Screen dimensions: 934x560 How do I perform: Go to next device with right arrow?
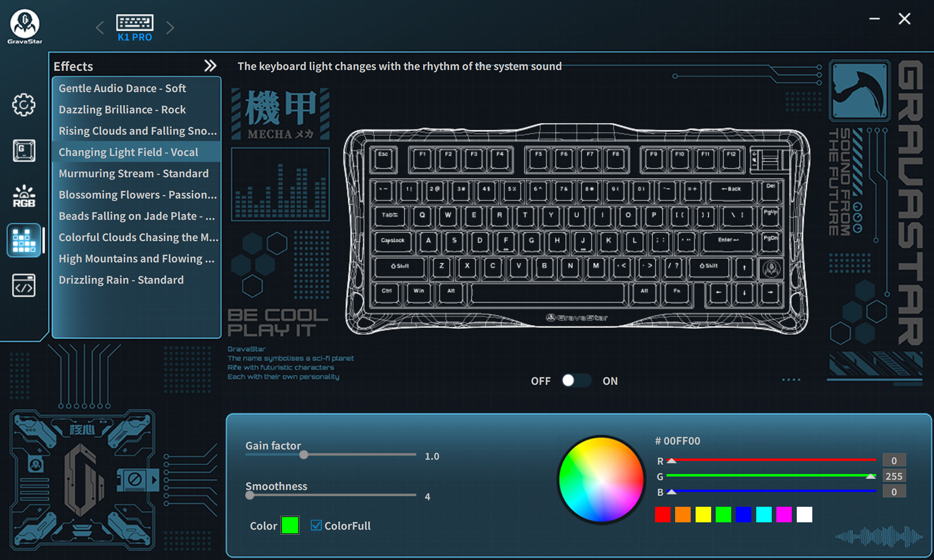tap(170, 28)
